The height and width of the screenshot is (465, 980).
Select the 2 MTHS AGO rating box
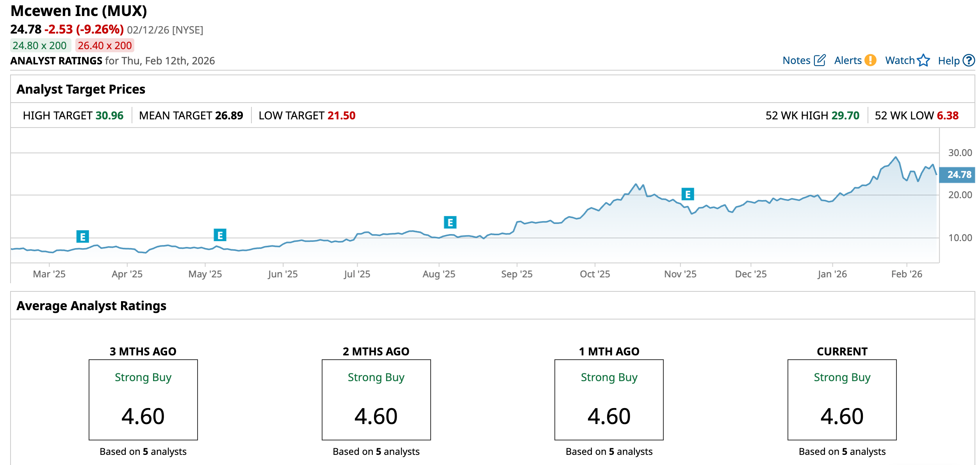376,399
